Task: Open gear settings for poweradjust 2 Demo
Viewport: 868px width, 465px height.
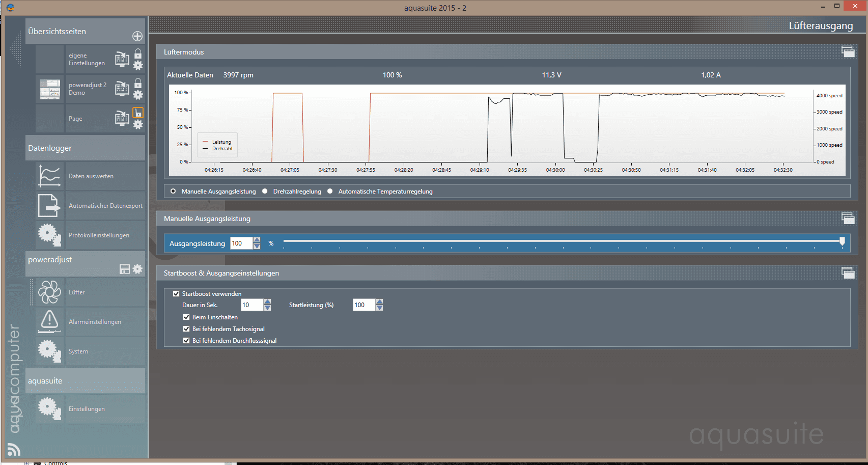Action: (x=138, y=95)
